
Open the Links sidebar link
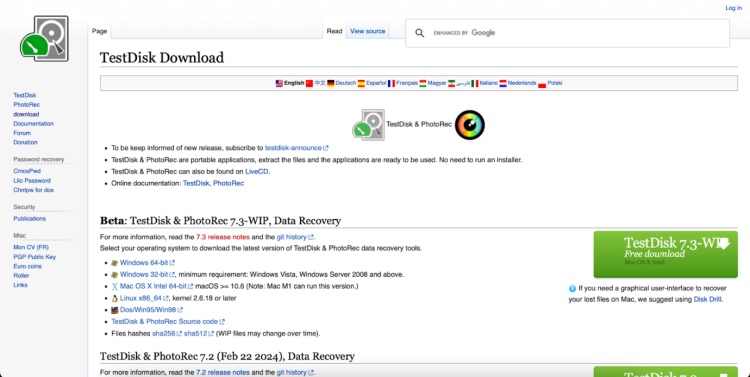[x=20, y=285]
